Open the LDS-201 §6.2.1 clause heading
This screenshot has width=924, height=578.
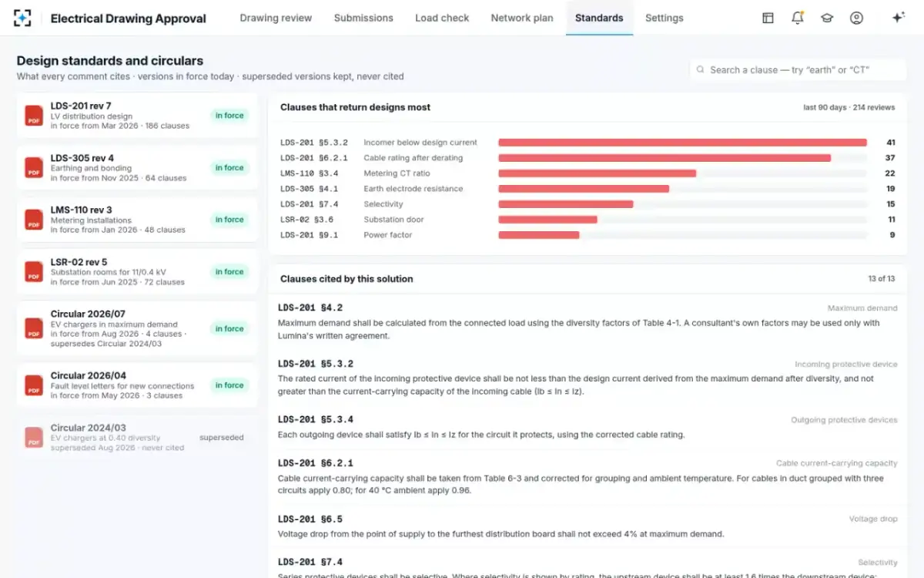(x=316, y=463)
